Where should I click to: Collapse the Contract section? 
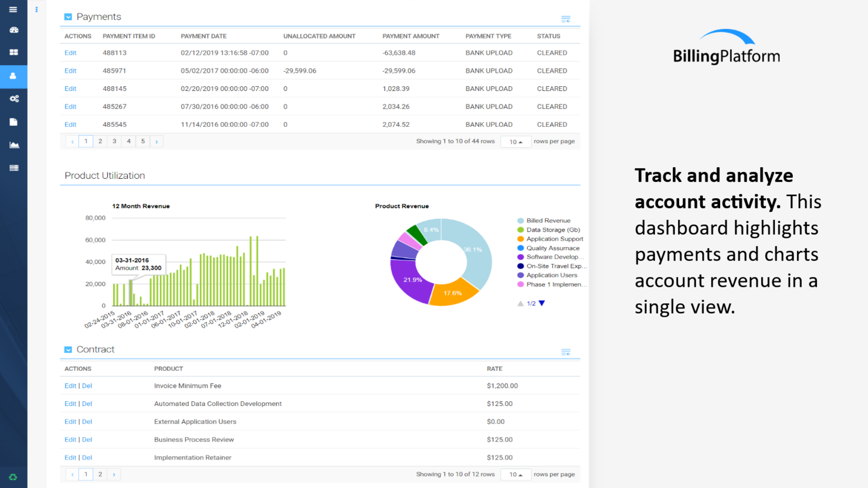(67, 349)
